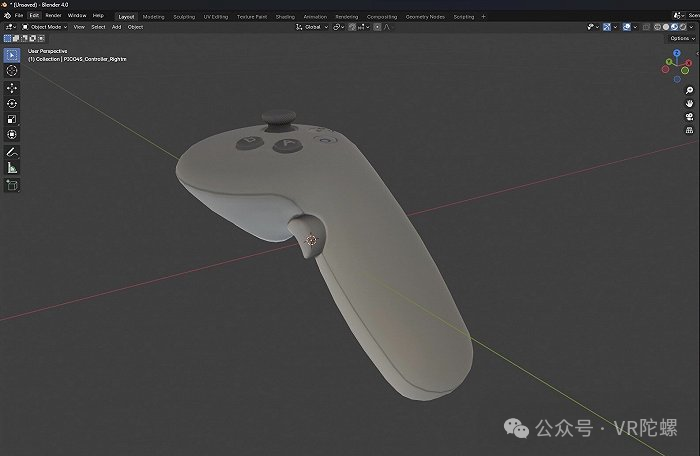
Task: Open the viewport Object menu
Action: [x=135, y=27]
